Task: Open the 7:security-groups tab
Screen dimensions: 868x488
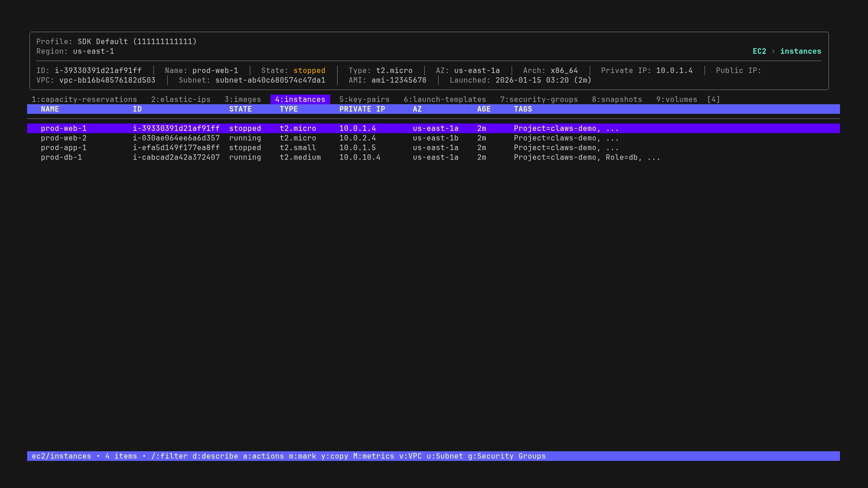Action: (x=539, y=99)
